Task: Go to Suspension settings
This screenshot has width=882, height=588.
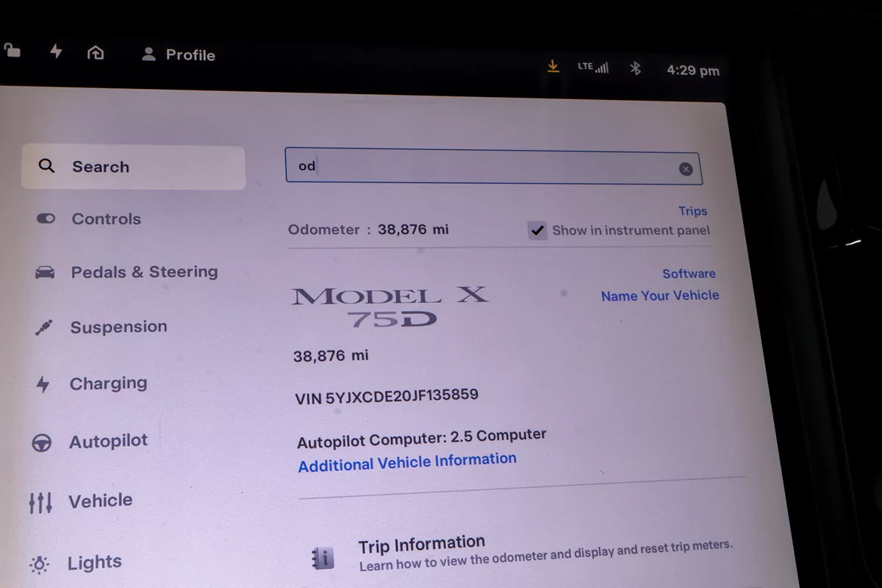Action: 101,327
